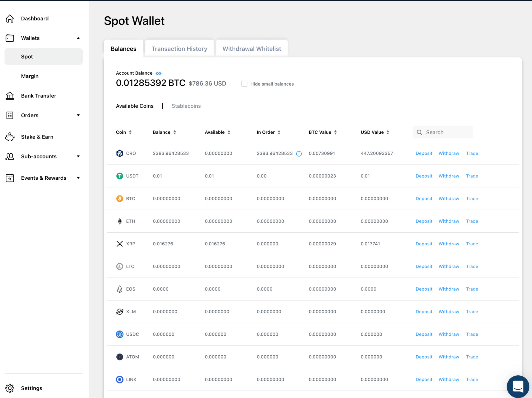Toggle account balance visibility eye icon
The width and height of the screenshot is (532, 398).
[x=158, y=73]
